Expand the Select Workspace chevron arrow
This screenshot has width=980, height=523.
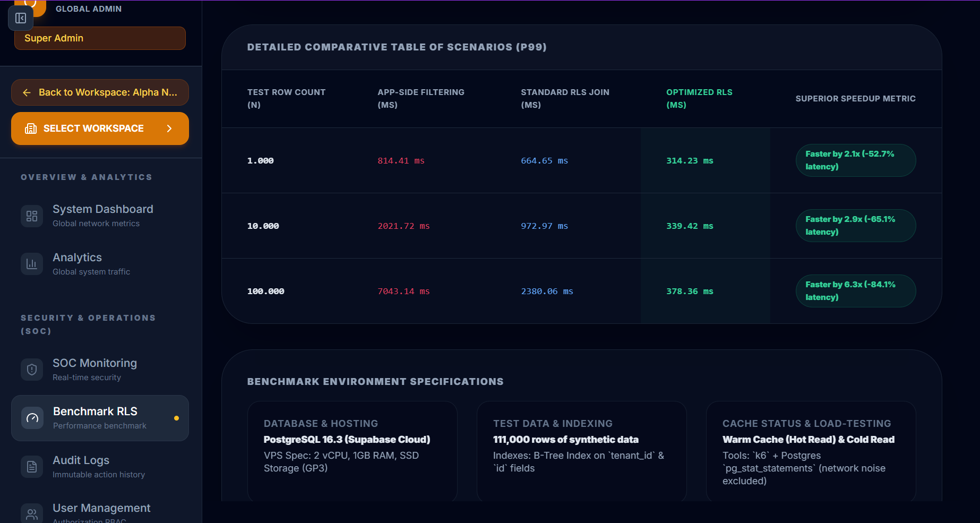click(169, 128)
